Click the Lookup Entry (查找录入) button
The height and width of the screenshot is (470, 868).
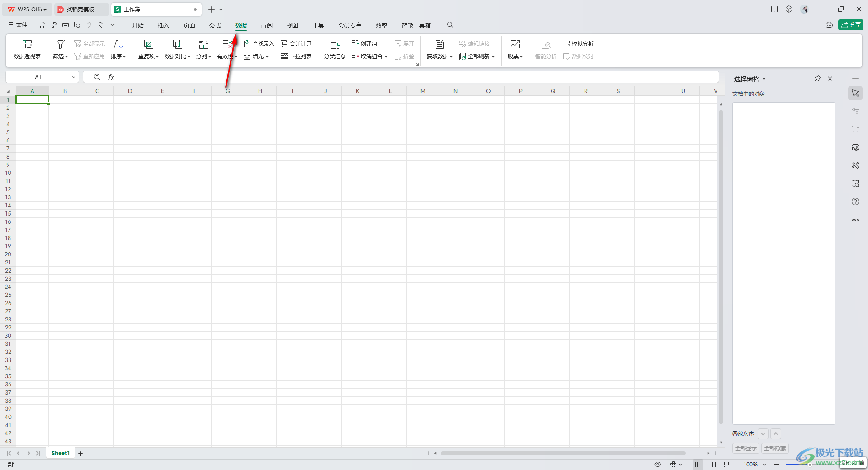(x=259, y=44)
